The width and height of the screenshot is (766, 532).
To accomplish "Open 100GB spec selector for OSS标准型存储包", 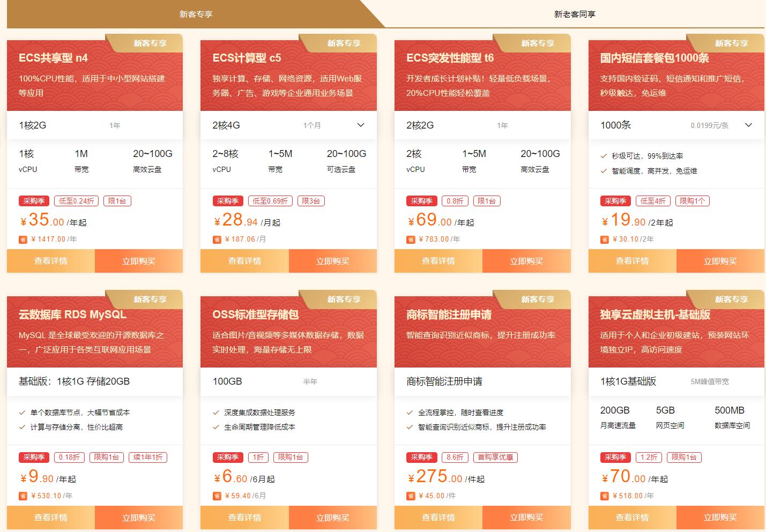I will [x=288, y=381].
